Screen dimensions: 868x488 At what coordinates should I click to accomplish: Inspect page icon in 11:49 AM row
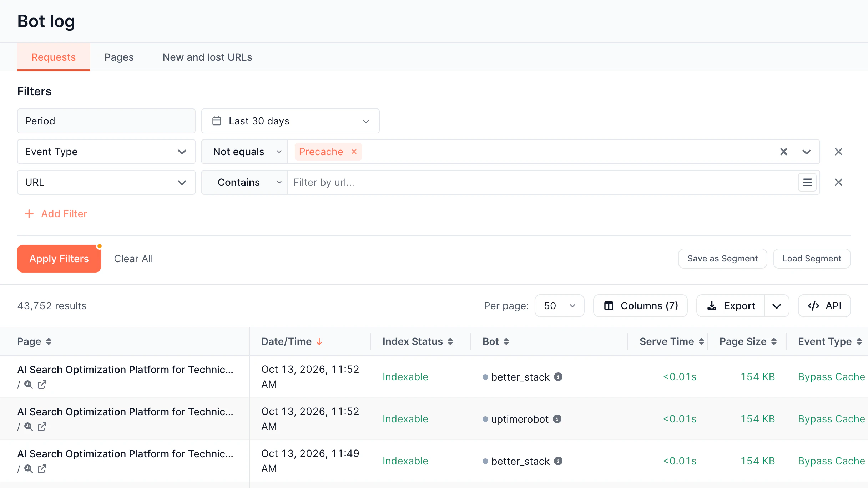click(29, 469)
